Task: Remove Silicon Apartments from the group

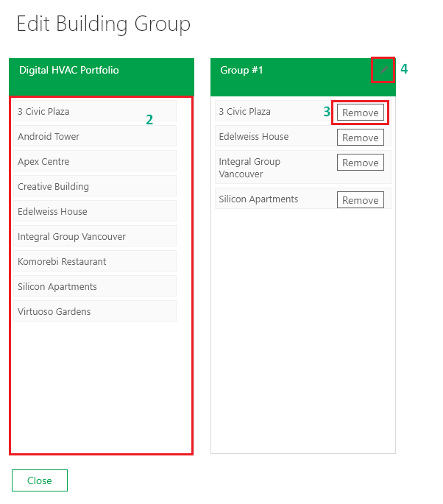Action: pyautogui.click(x=361, y=200)
